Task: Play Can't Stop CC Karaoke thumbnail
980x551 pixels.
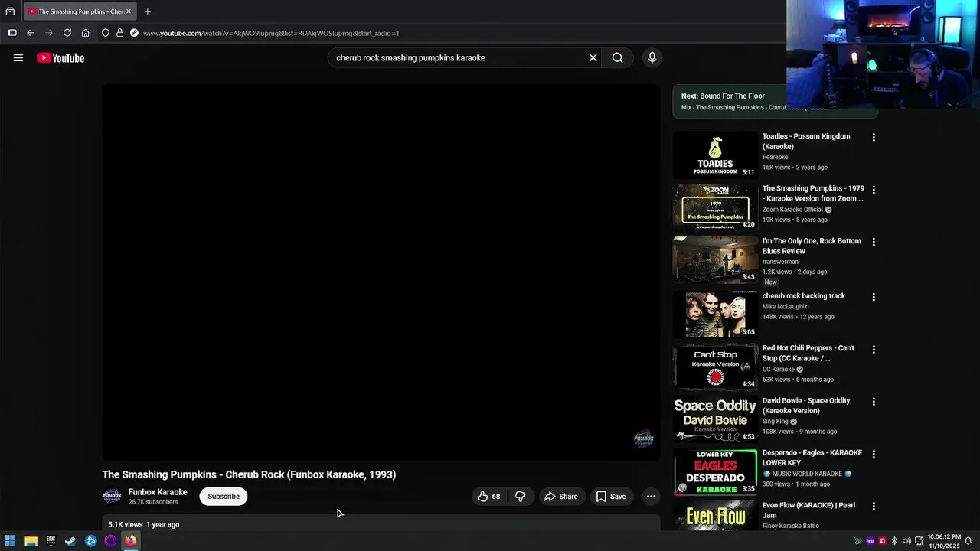Action: tap(715, 367)
